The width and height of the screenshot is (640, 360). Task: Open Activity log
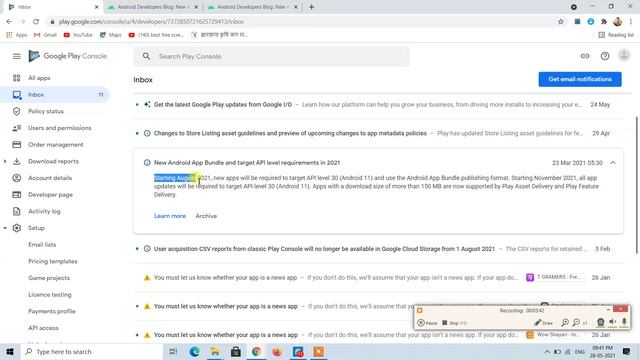tap(44, 211)
